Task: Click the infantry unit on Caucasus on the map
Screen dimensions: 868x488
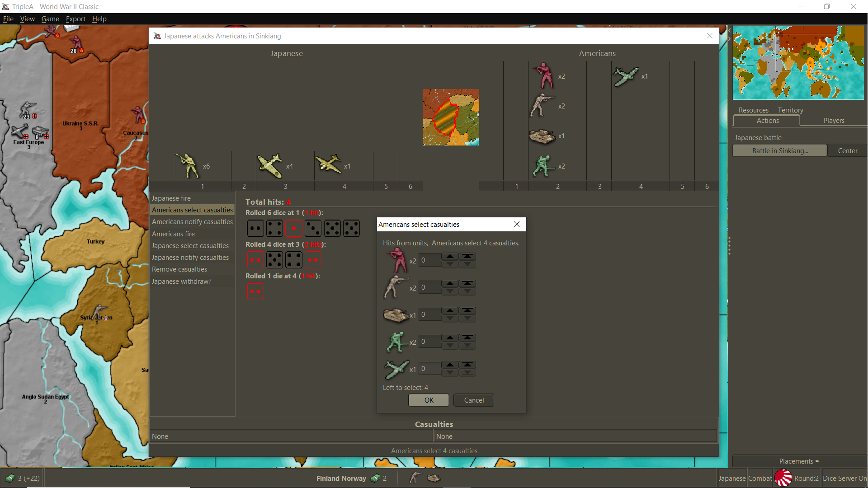Action: click(138, 115)
